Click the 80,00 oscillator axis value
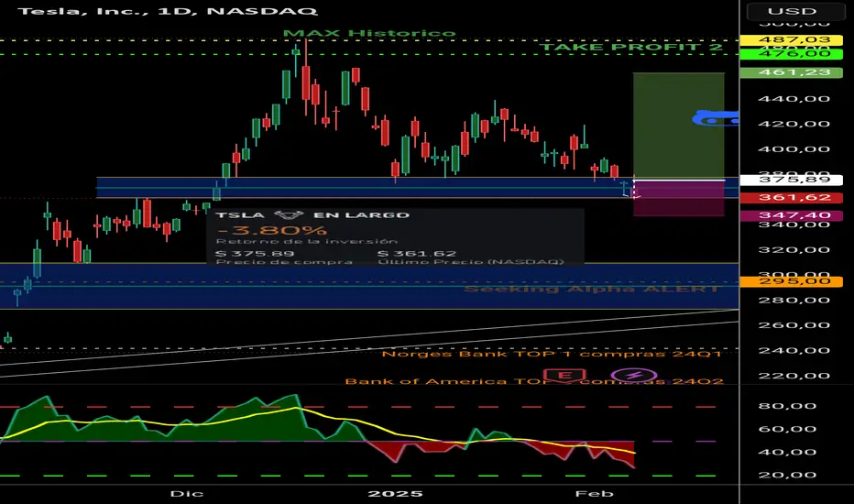 pos(787,406)
